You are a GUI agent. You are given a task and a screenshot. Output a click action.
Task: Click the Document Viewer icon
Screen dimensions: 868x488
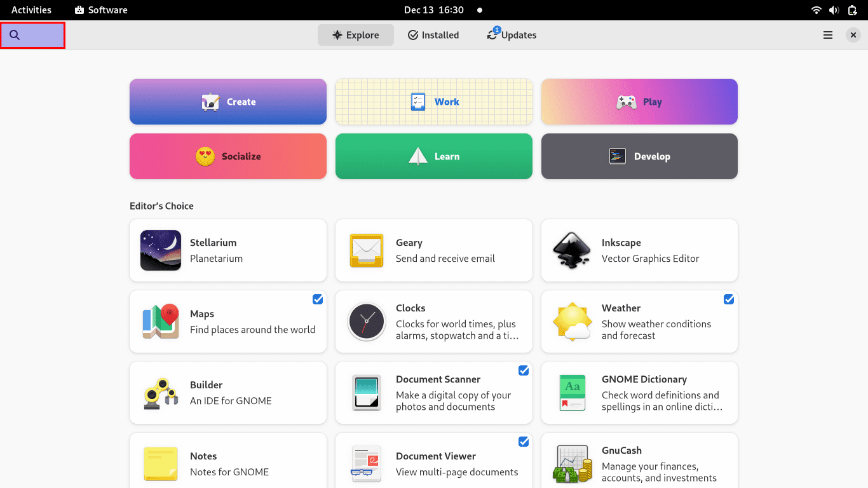[367, 464]
